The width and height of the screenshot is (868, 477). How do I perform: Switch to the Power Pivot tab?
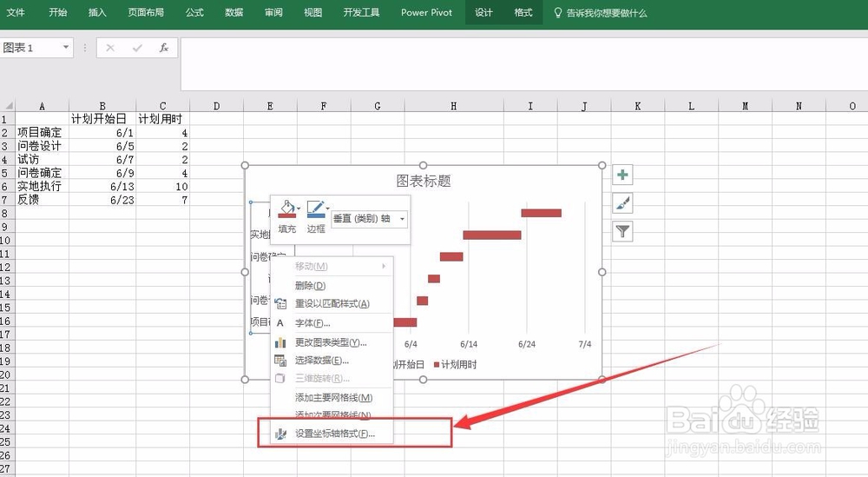426,12
